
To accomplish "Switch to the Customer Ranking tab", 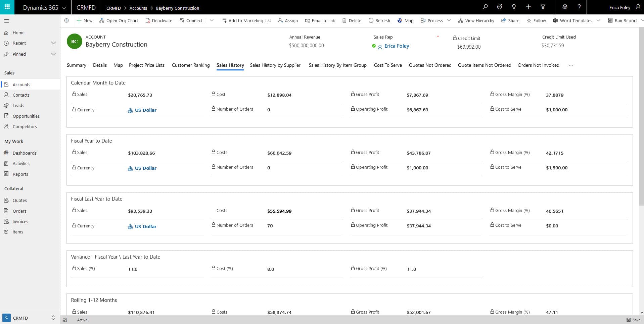I will click(x=191, y=65).
